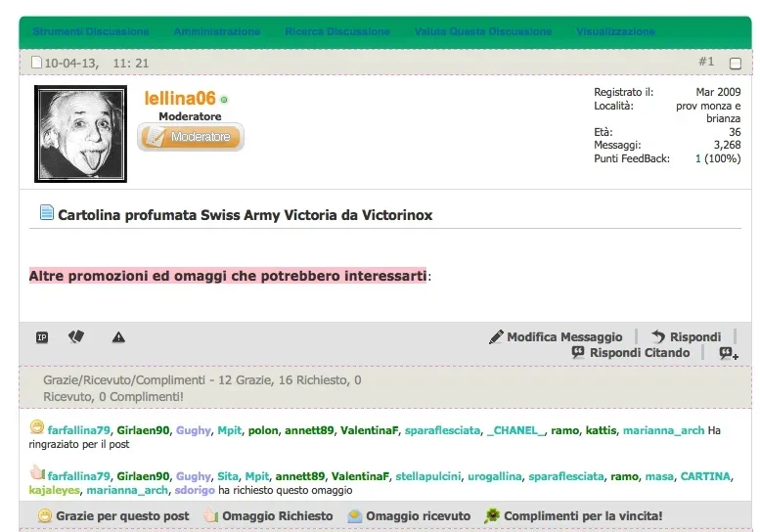
Task: Click Omaggio ricevuto
Action: (x=419, y=516)
